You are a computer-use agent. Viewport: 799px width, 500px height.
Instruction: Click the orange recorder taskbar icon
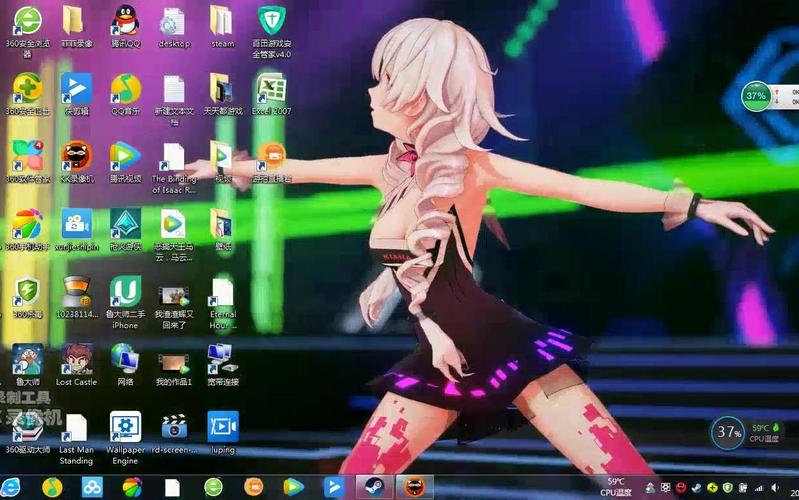point(253,487)
